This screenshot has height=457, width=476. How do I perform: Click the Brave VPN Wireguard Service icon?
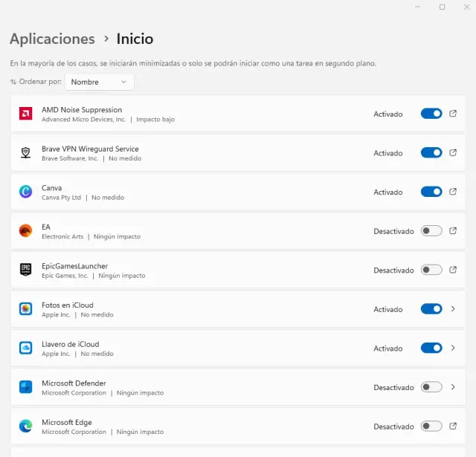[x=25, y=153]
